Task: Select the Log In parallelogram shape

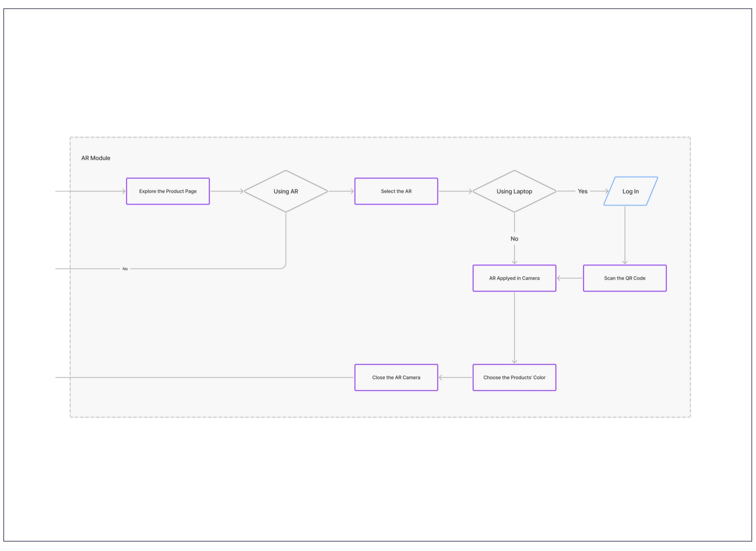Action: click(630, 191)
